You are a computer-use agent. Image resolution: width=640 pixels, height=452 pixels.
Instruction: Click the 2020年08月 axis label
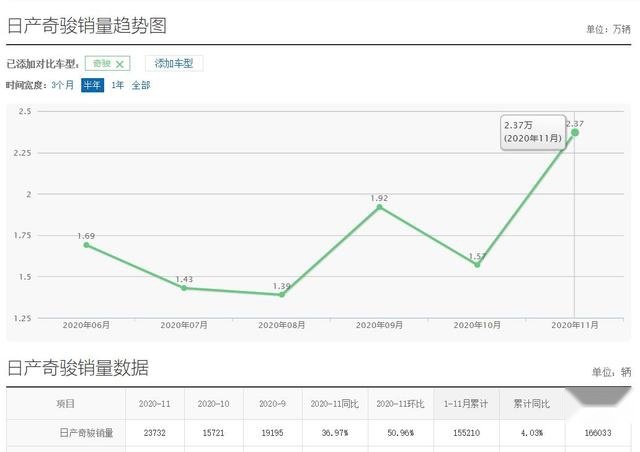click(282, 325)
